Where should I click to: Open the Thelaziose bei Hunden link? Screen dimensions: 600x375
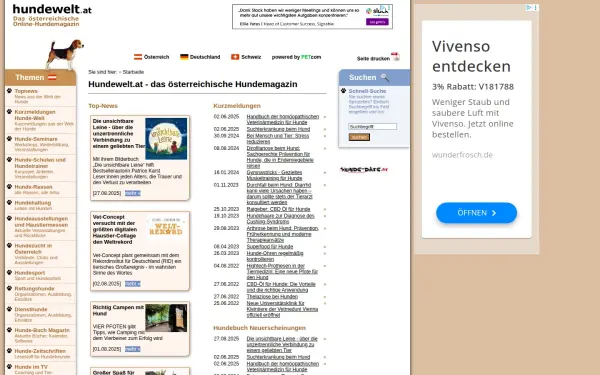tap(272, 297)
